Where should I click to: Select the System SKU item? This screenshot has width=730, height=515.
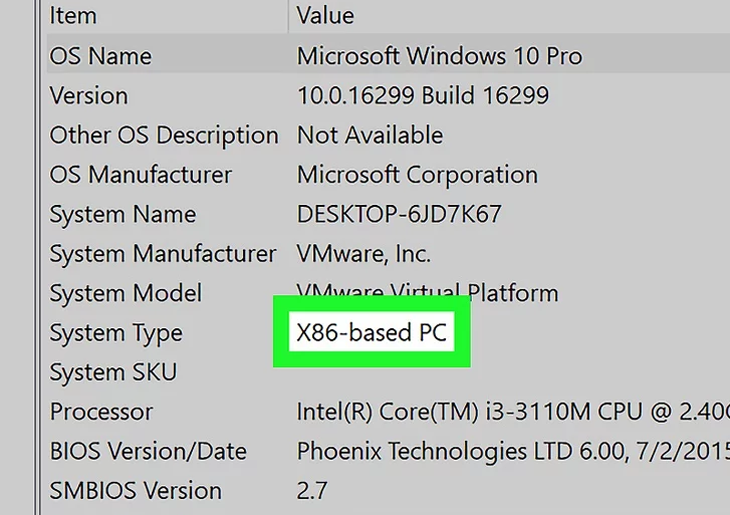pyautogui.click(x=113, y=372)
